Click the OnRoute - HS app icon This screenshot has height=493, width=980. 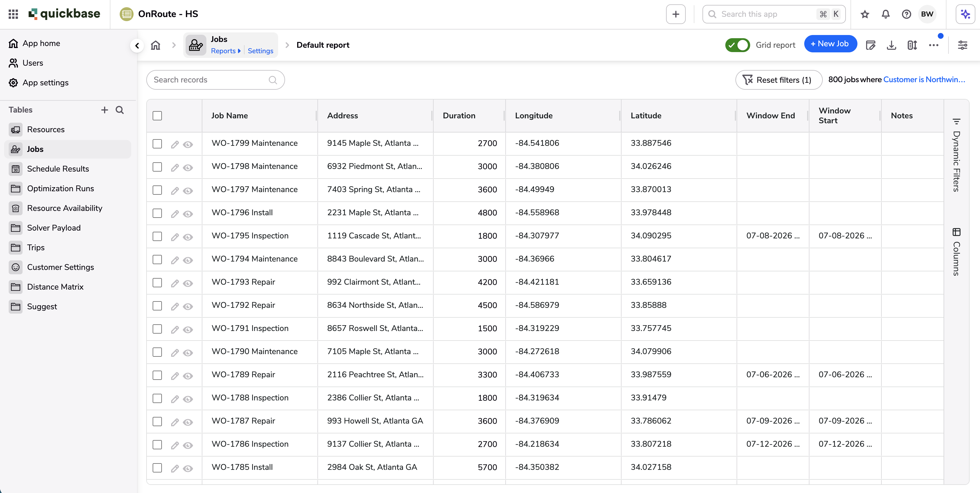(x=126, y=14)
